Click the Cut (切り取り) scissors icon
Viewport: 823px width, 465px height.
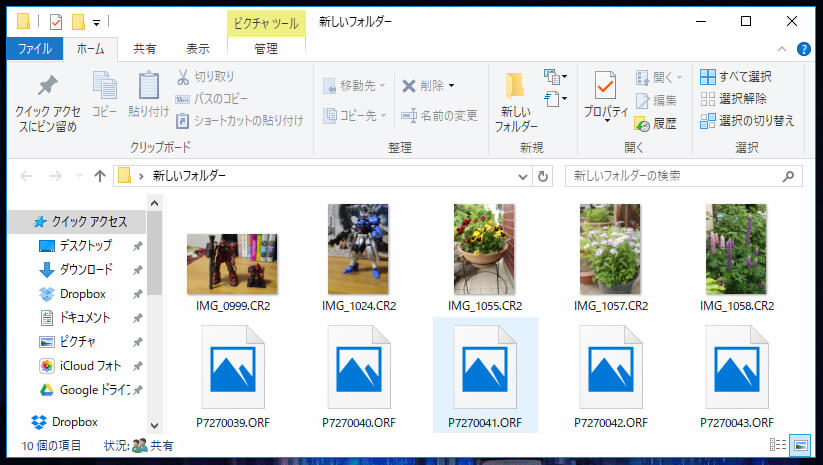[x=183, y=77]
